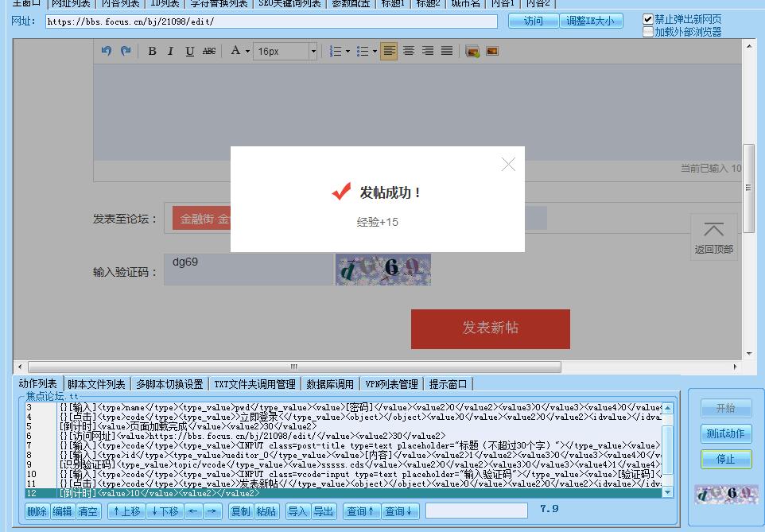Toggle strikethrough formatting
The image size is (765, 532).
(209, 51)
